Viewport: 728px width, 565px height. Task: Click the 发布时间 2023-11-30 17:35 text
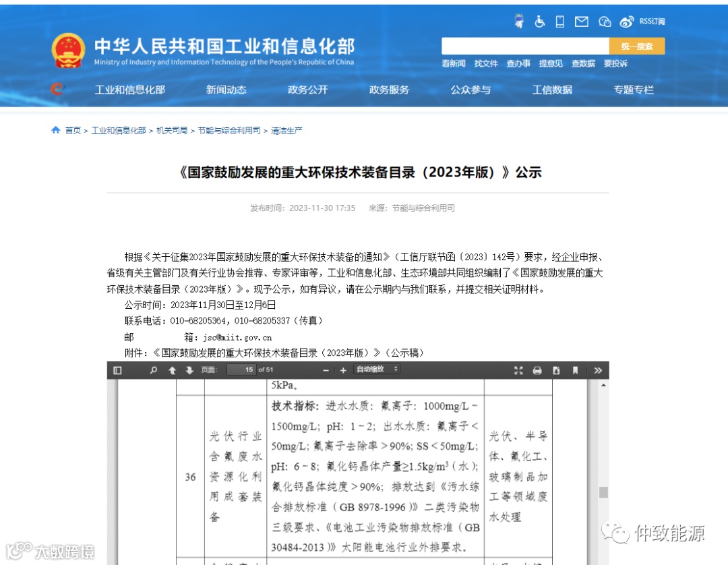tap(303, 208)
